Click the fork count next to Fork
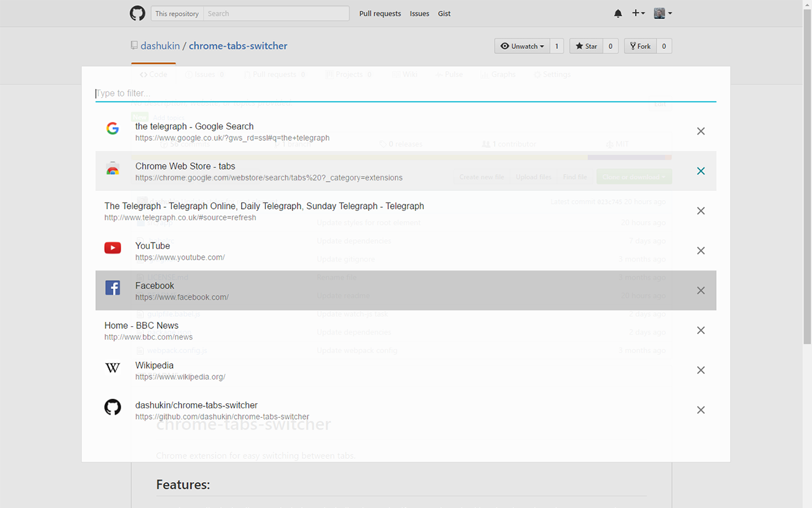The width and height of the screenshot is (812, 508). tap(664, 46)
